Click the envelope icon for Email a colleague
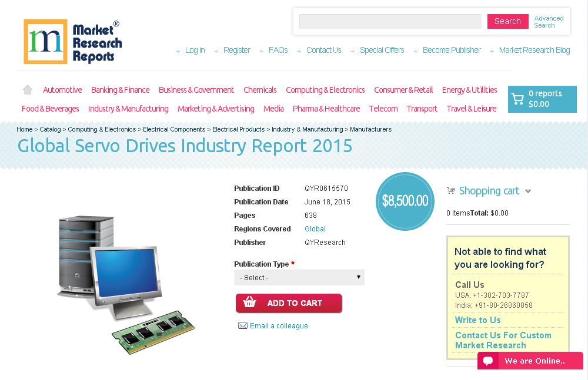588x380 pixels. click(x=243, y=325)
